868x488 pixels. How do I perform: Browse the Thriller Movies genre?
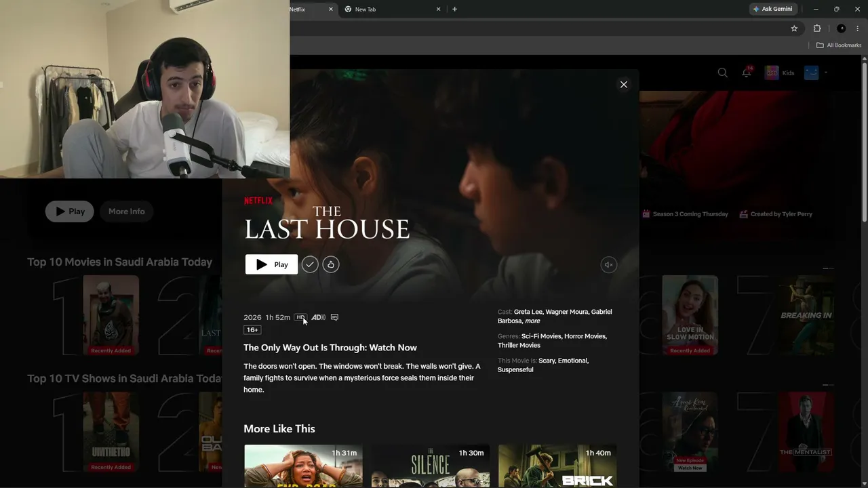pyautogui.click(x=519, y=346)
